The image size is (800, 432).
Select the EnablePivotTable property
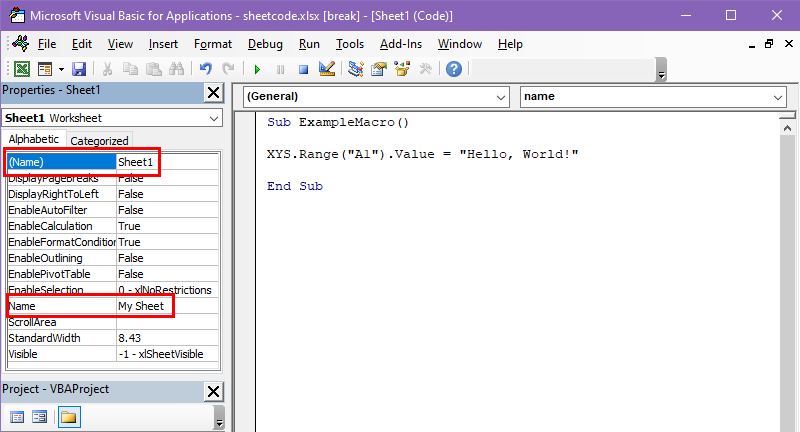[61, 274]
